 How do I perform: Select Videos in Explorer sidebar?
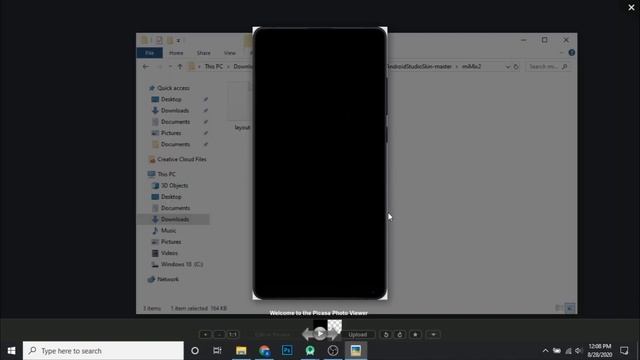(169, 253)
